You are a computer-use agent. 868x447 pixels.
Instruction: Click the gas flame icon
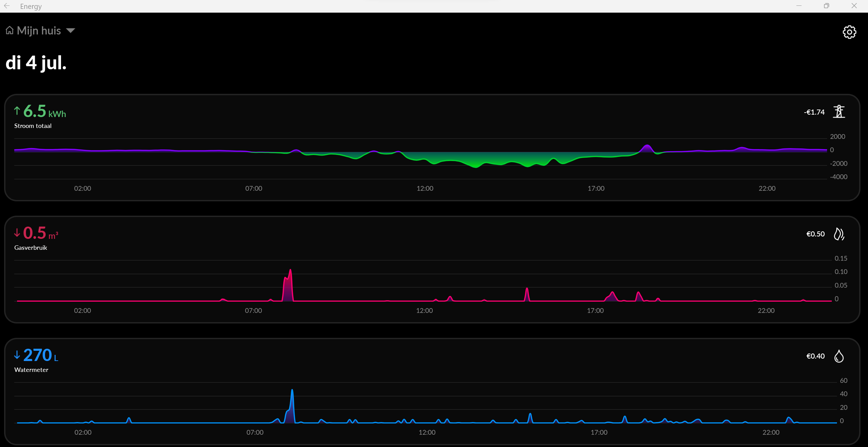tap(839, 234)
